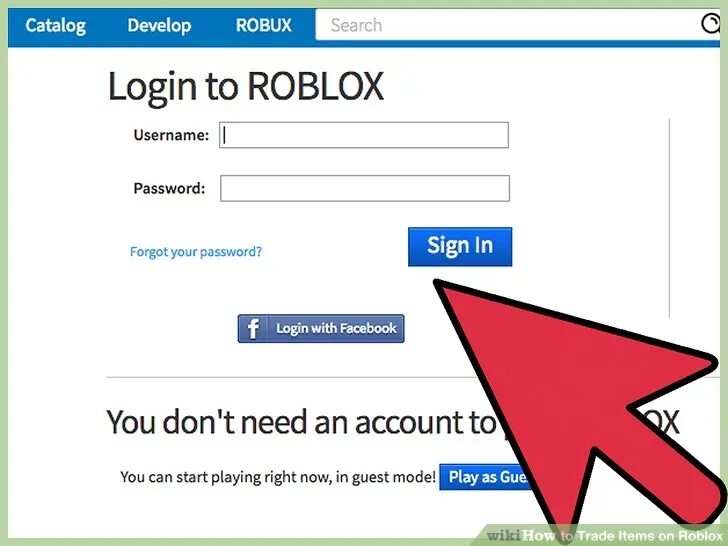
Task: Click the Play as Guest button
Action: tap(485, 477)
